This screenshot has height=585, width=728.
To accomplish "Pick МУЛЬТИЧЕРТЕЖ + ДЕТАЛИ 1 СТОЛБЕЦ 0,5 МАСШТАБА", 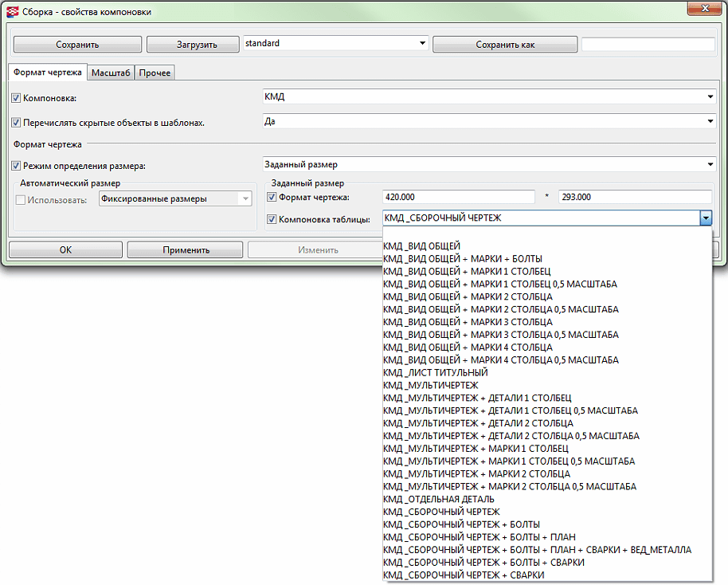I will 547,410.
